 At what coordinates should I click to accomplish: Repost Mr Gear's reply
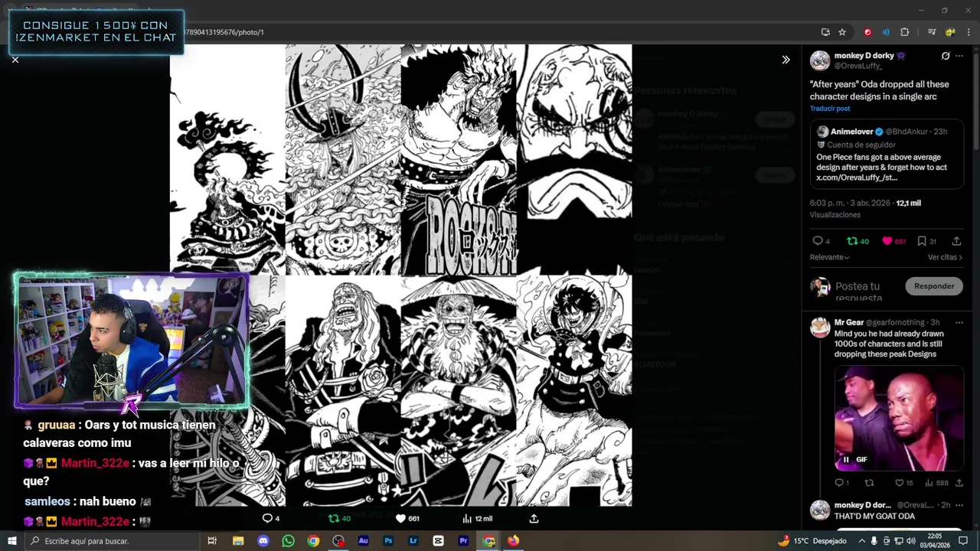point(869,483)
